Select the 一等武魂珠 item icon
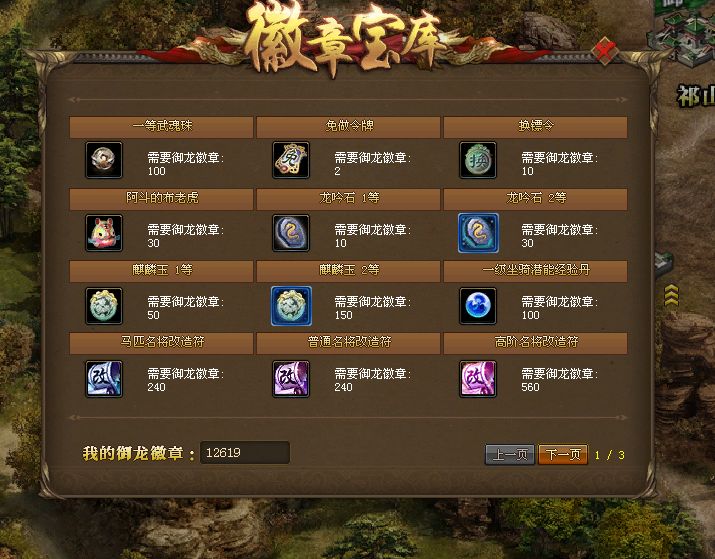 pyautogui.click(x=104, y=160)
